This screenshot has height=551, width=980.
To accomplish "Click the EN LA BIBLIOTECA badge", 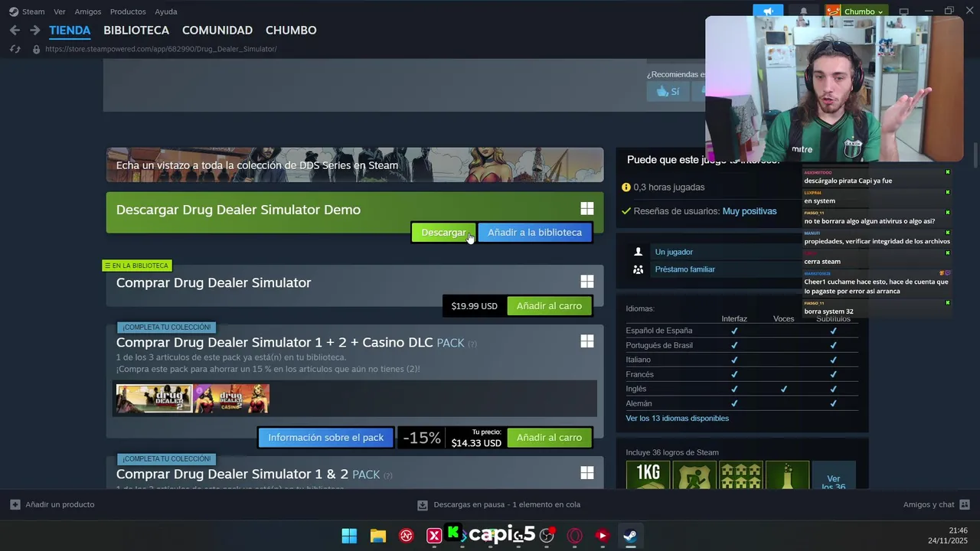I will (x=136, y=266).
